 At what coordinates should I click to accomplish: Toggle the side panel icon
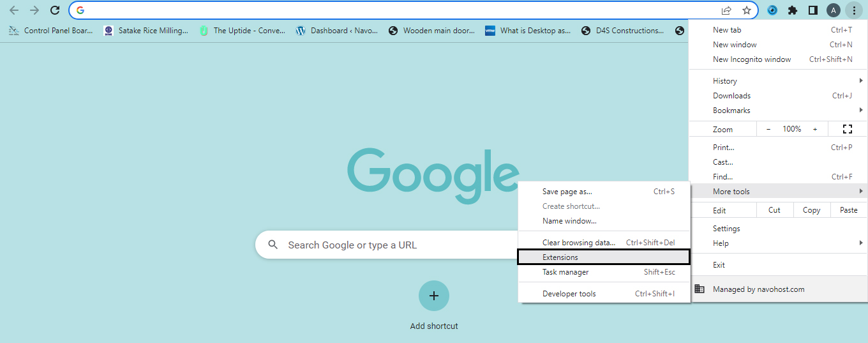pyautogui.click(x=812, y=10)
